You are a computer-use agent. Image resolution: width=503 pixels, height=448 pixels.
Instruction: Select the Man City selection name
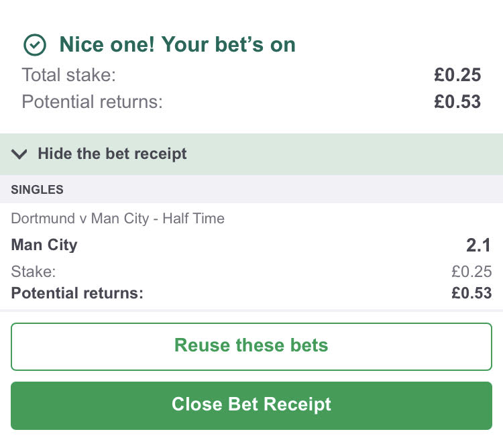tap(44, 245)
